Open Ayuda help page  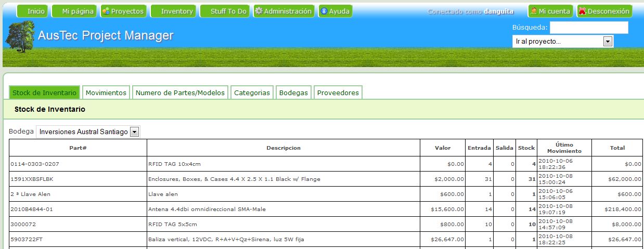pos(336,11)
